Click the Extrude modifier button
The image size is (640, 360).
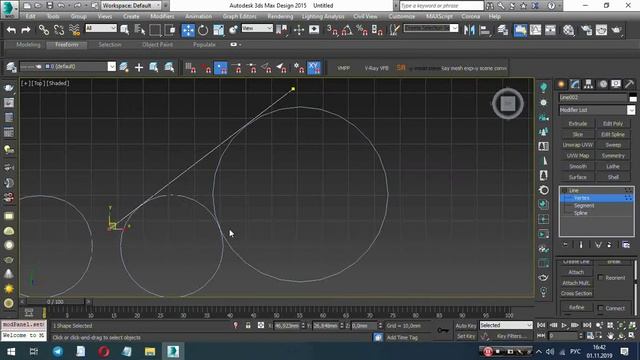pyautogui.click(x=578, y=124)
